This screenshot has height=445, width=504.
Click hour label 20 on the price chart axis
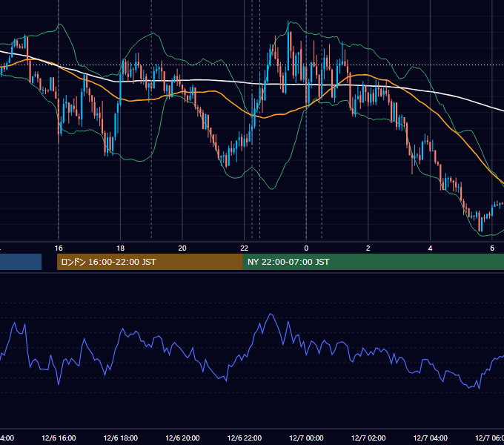[182, 248]
